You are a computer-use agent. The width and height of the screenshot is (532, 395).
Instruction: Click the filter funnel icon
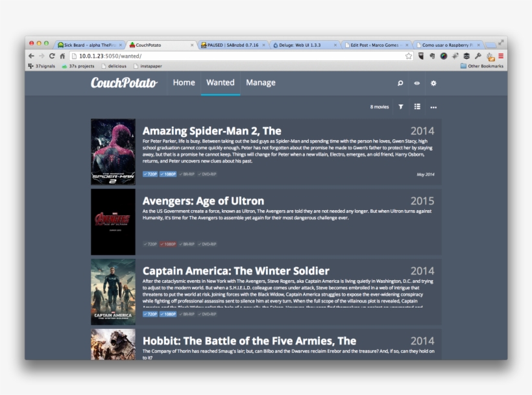[x=400, y=107]
